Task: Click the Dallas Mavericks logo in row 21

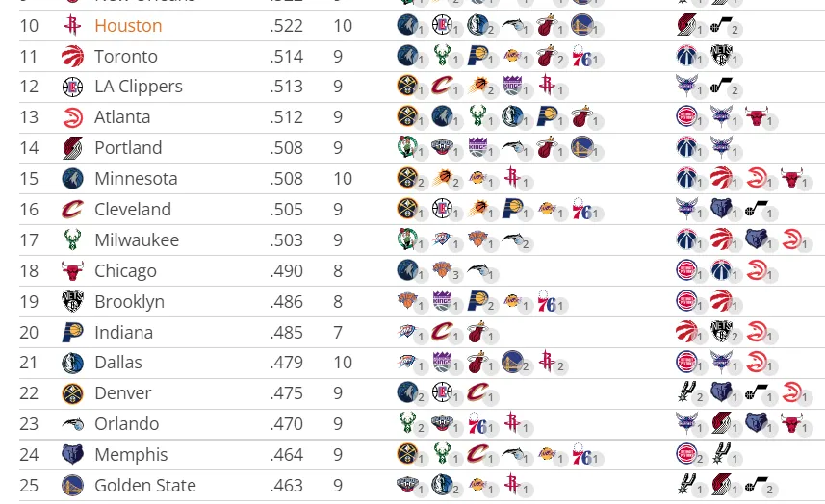Action: coord(72,363)
